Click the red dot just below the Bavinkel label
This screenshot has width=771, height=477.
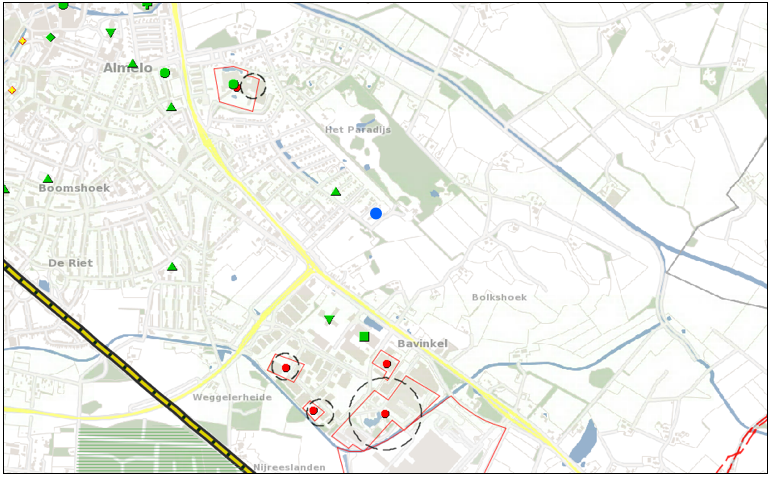coord(386,364)
